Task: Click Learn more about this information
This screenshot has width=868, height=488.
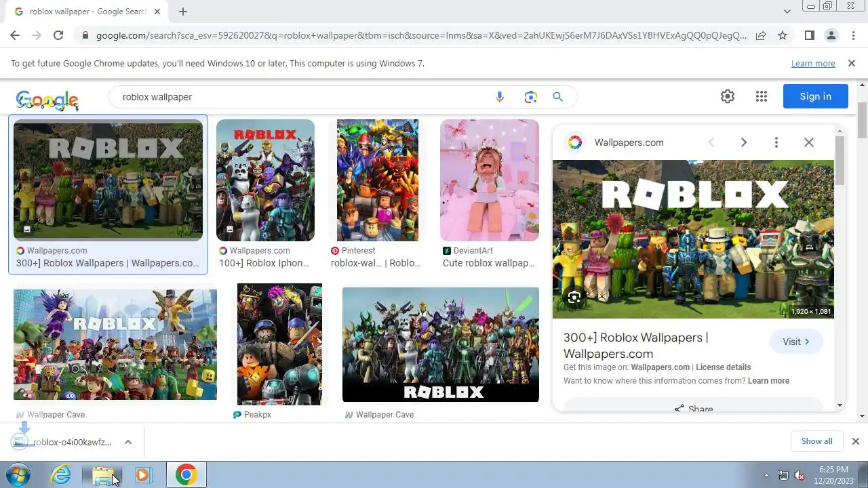Action: coord(768,381)
